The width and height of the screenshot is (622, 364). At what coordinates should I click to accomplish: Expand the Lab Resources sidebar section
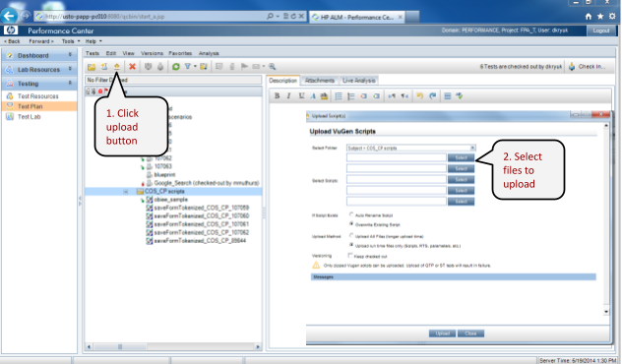coord(70,69)
